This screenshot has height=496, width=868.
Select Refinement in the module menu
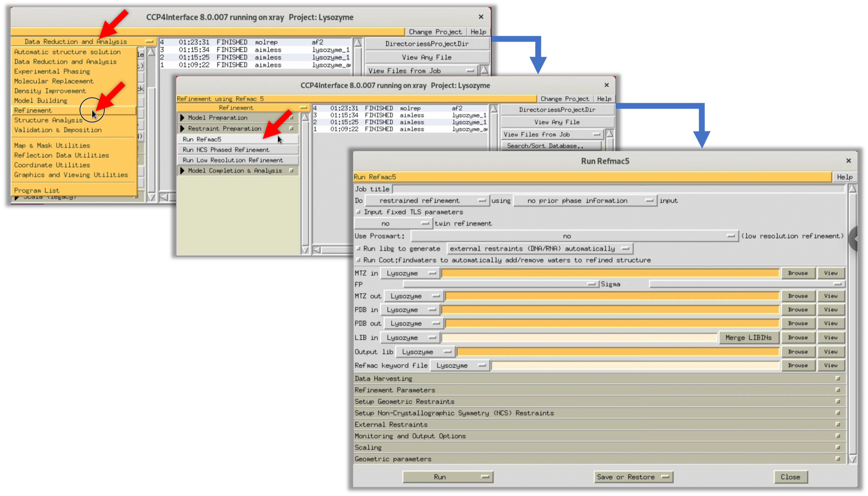click(33, 110)
